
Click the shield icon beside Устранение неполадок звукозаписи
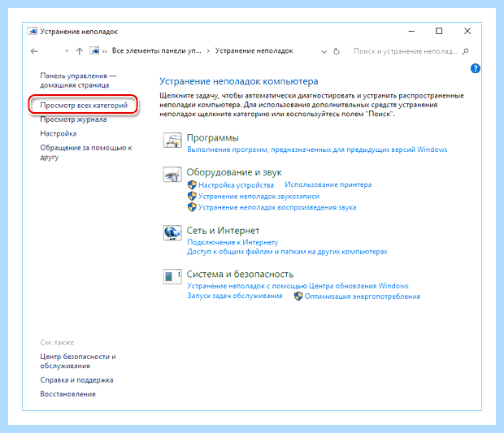[192, 196]
